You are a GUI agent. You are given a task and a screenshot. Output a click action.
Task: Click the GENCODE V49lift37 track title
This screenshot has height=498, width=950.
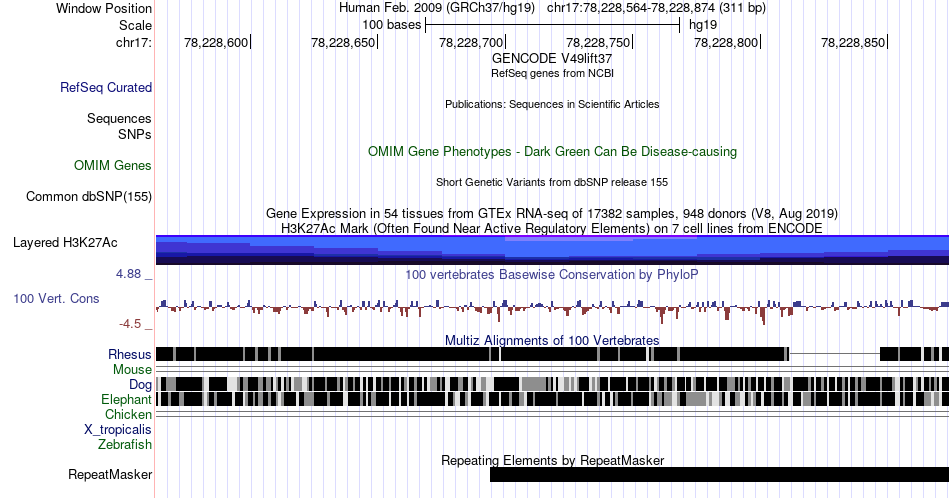[552, 58]
